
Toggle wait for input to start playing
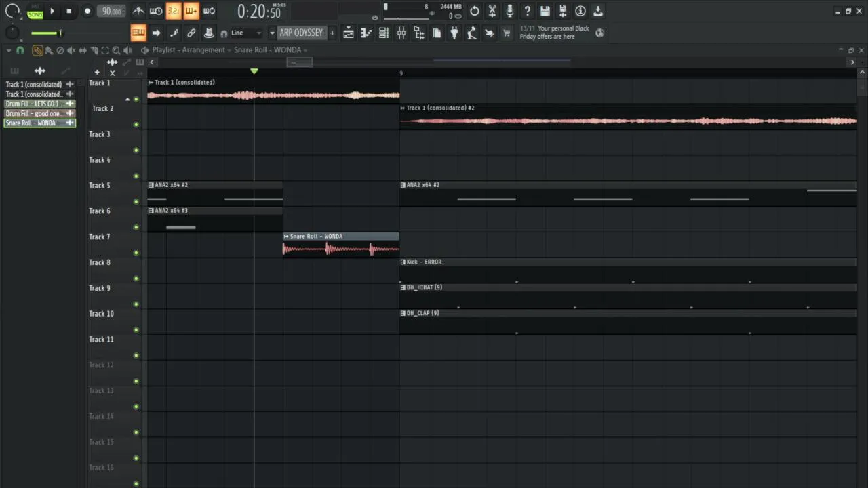click(156, 11)
